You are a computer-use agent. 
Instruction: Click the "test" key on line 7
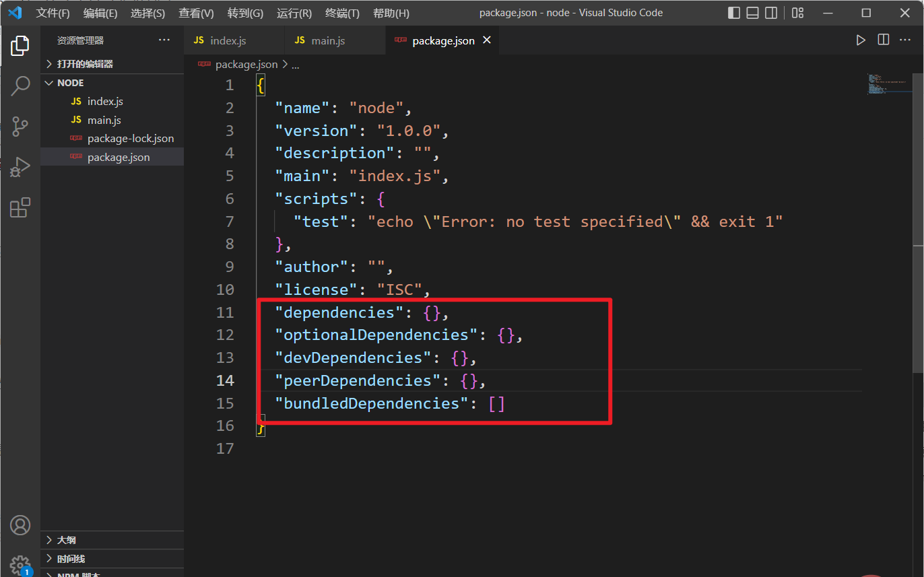point(321,222)
